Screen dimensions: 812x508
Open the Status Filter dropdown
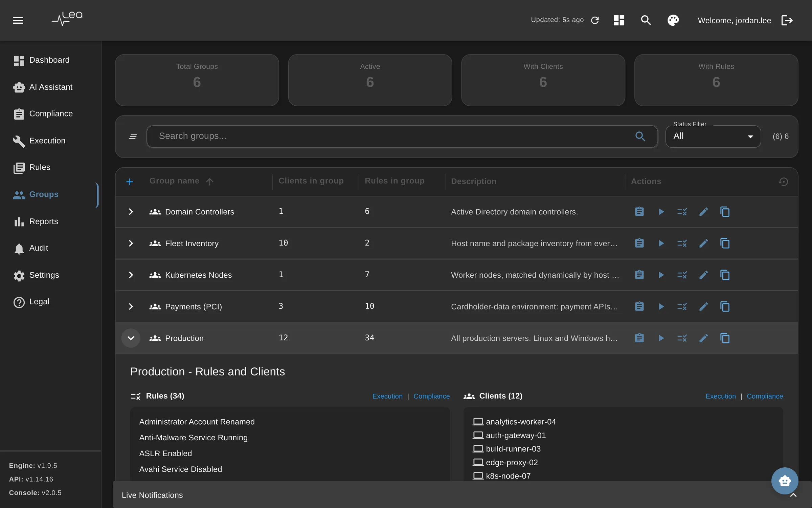[713, 136]
